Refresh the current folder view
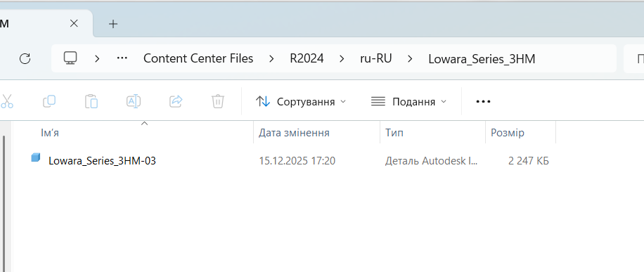The image size is (644, 272). pyautogui.click(x=25, y=59)
